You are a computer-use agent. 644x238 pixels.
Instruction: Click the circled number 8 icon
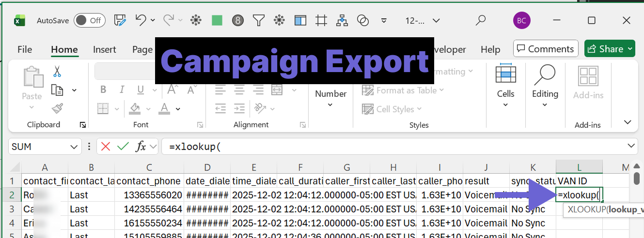pos(237,20)
